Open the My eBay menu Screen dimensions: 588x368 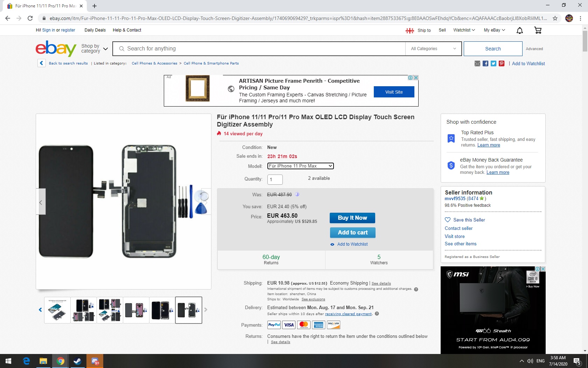[x=494, y=30]
